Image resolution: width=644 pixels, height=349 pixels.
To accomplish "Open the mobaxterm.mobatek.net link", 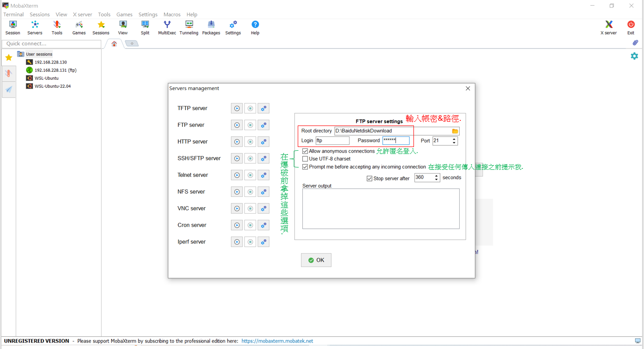I will tap(277, 341).
